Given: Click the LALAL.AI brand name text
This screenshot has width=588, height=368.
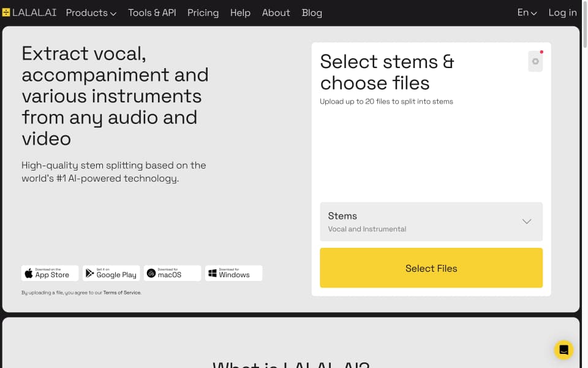Looking at the screenshot, I should pyautogui.click(x=34, y=12).
